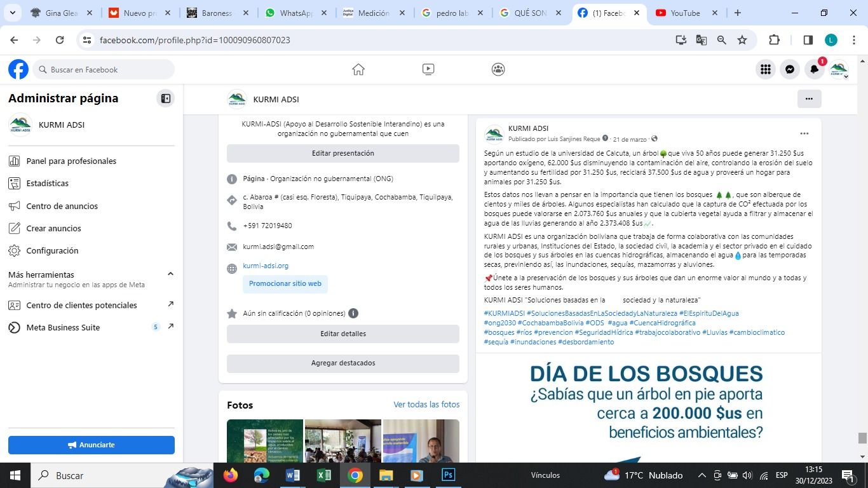Open the info icon beside Aún sin calificación
868x488 pixels.
pyautogui.click(x=353, y=313)
